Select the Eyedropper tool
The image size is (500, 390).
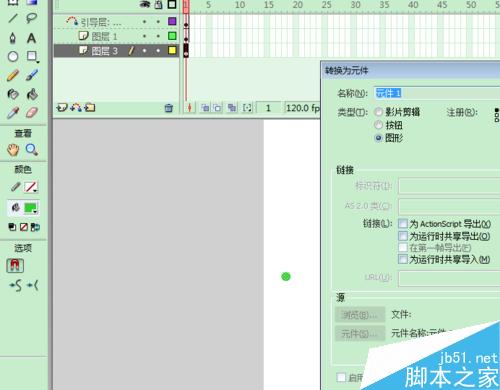coord(13,113)
